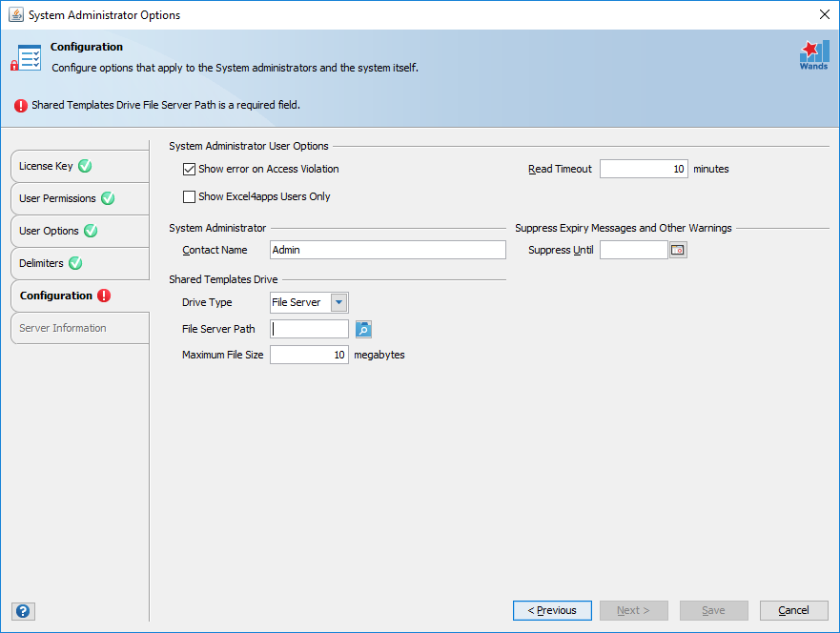Click the green checkmark next to License Key
The image size is (840, 633).
click(85, 166)
